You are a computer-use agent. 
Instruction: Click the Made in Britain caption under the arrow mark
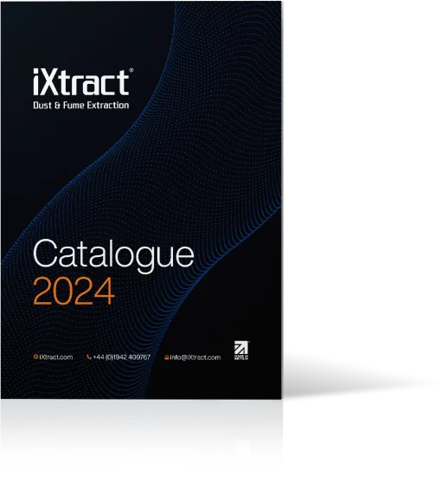click(x=241, y=357)
